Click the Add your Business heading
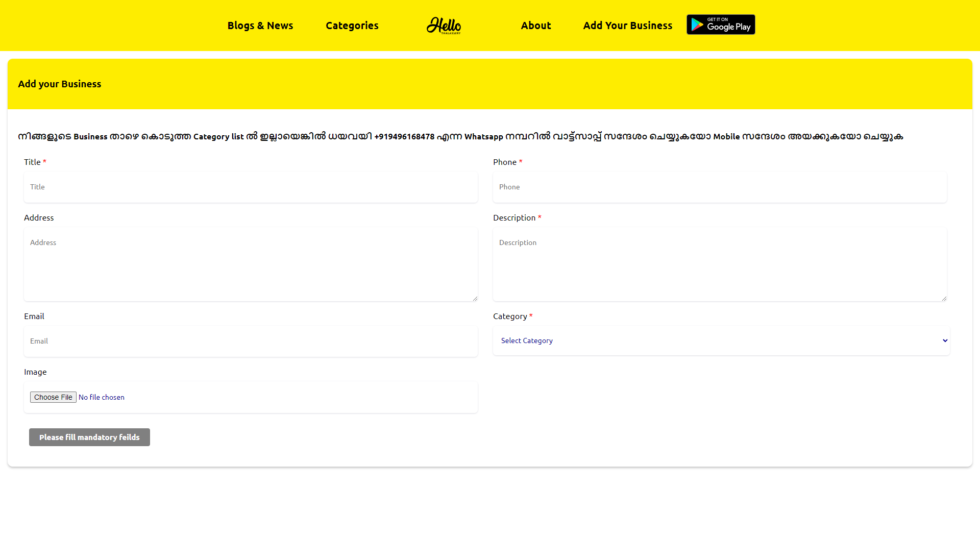This screenshot has width=980, height=560. 60,84
